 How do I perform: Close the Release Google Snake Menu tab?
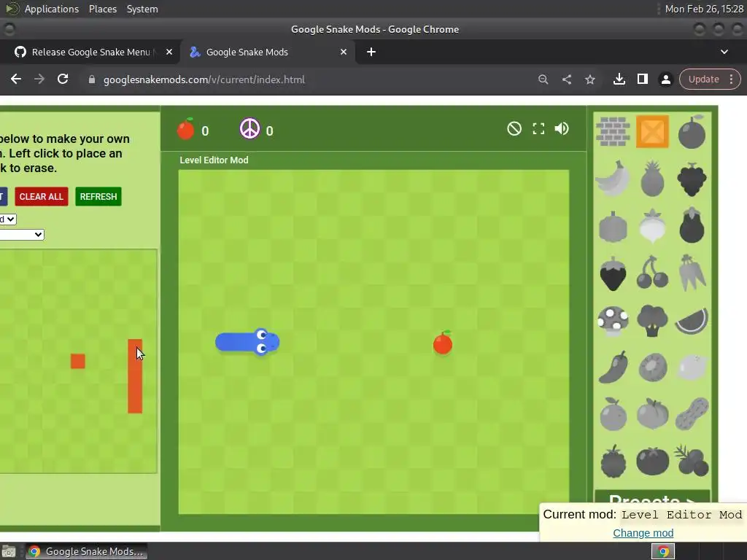[169, 52]
